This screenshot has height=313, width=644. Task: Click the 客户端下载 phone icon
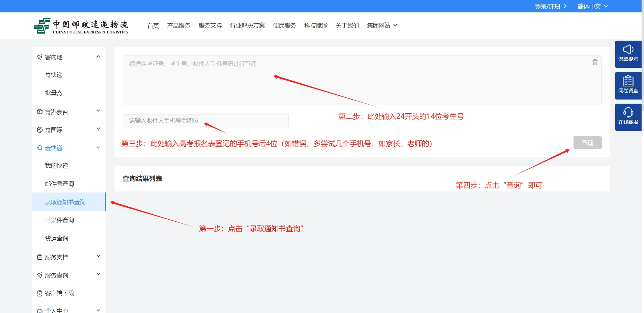pos(40,293)
